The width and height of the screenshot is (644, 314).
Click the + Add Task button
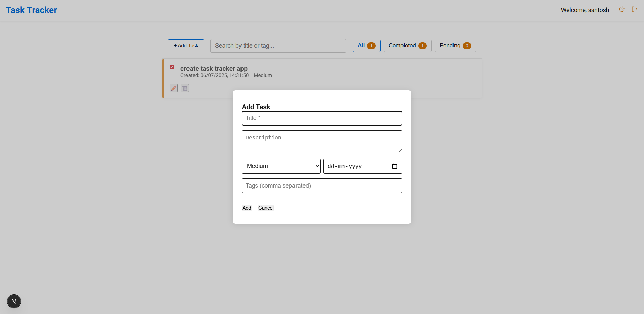pos(186,46)
